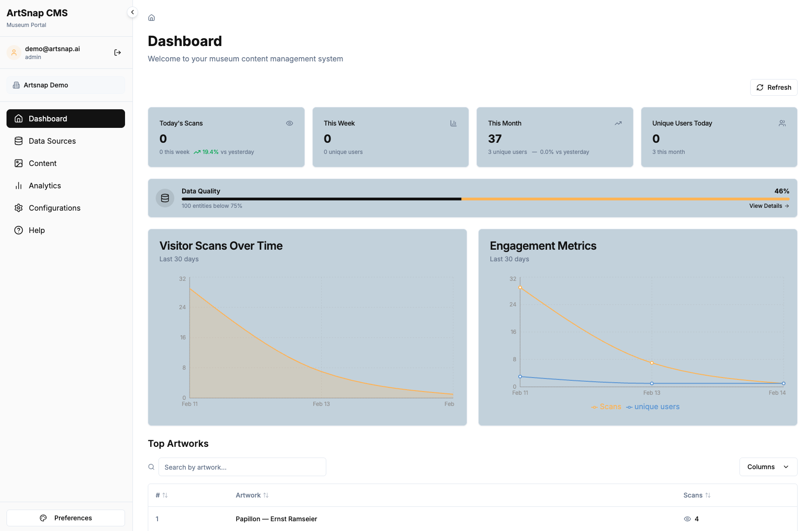Screen dimensions: 812x531
Task: Open View Details for Data Quality
Action: point(769,206)
